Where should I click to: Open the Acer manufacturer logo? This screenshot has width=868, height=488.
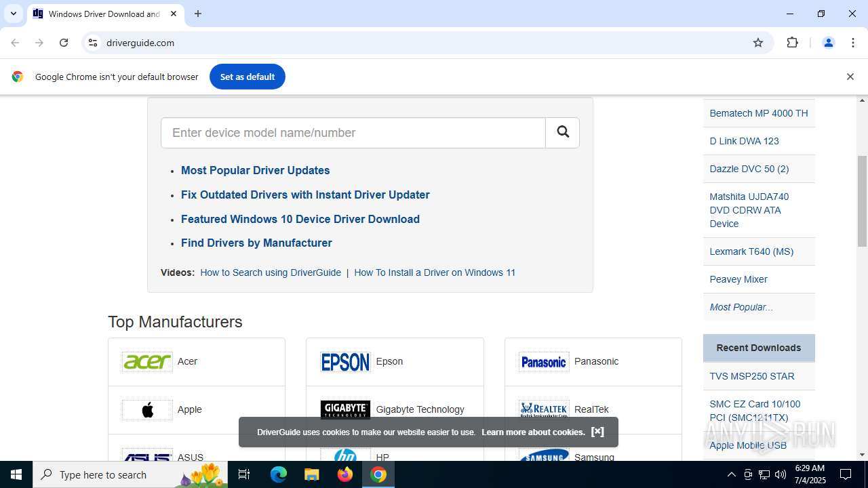(x=147, y=362)
